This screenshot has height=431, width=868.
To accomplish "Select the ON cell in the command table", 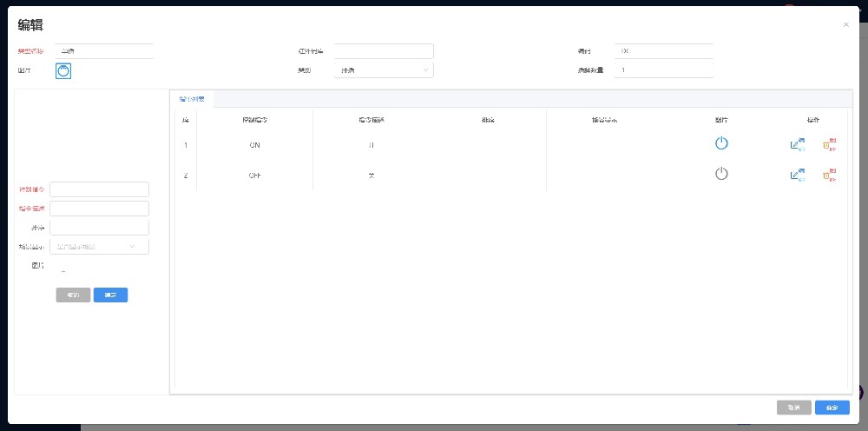I will coord(254,145).
